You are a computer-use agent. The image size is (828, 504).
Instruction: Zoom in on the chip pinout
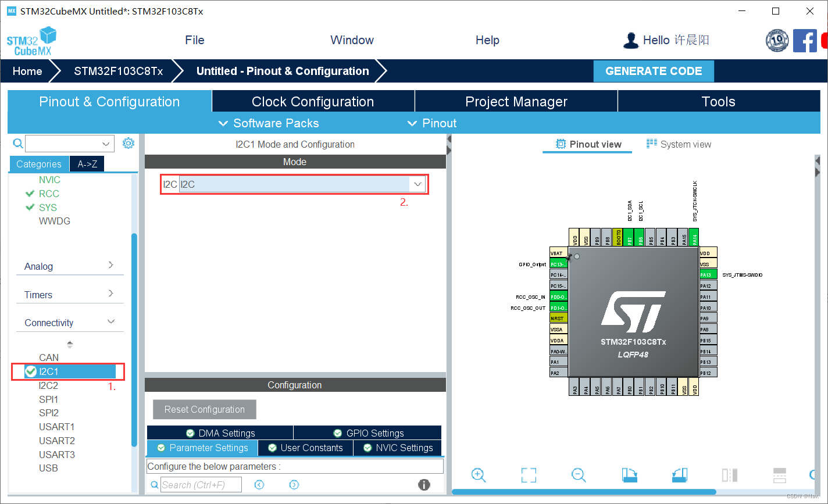pyautogui.click(x=479, y=475)
